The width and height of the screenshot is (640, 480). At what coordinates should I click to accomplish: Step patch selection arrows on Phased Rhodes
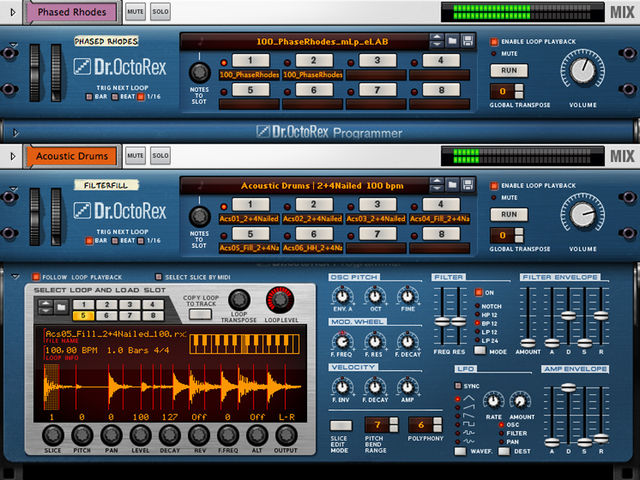pos(437,41)
